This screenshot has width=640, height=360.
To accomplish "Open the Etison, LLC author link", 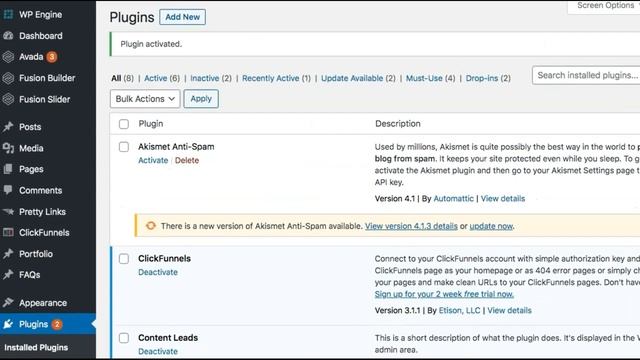I will [x=459, y=311].
